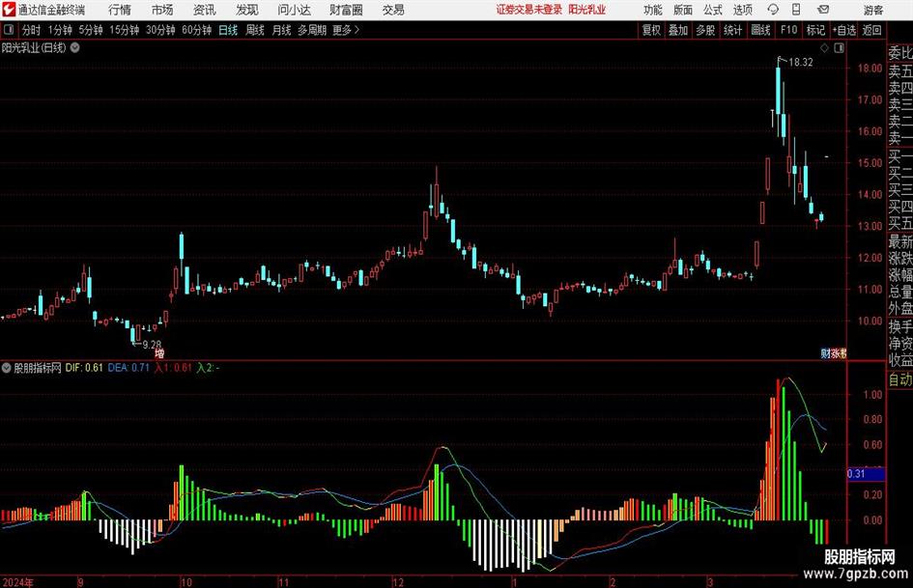Click the 换手 row in the right panel

point(900,326)
